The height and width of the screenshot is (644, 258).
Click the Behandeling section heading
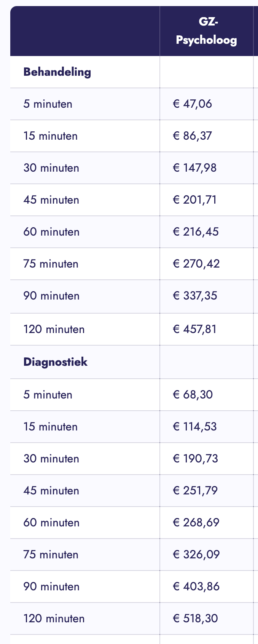point(57,72)
